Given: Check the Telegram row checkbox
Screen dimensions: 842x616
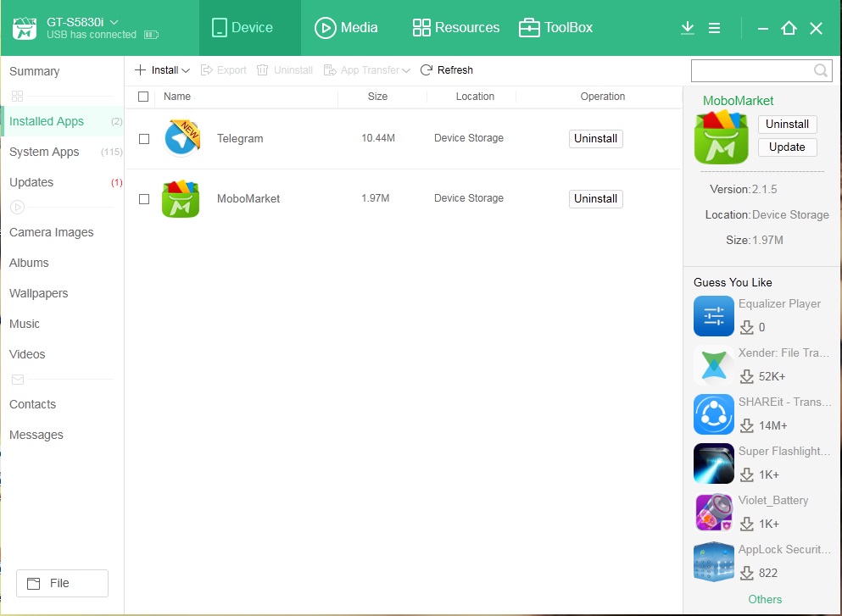Looking at the screenshot, I should point(144,139).
